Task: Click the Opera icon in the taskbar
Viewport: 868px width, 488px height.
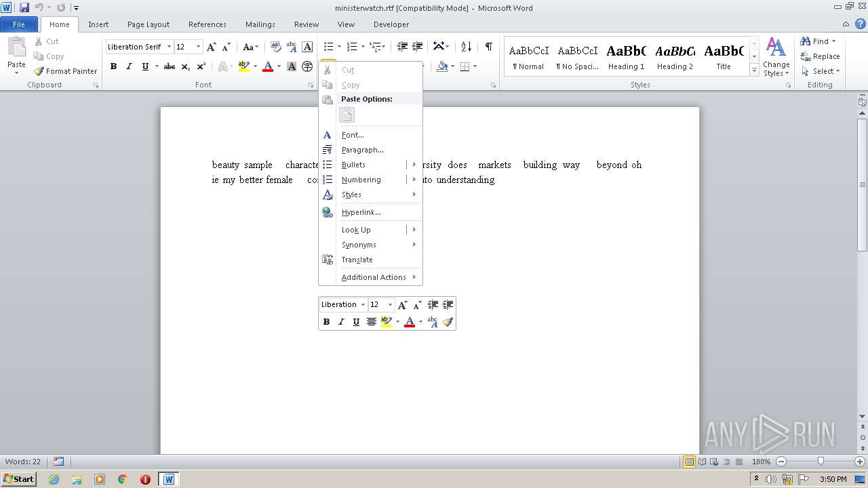Action: [145, 479]
